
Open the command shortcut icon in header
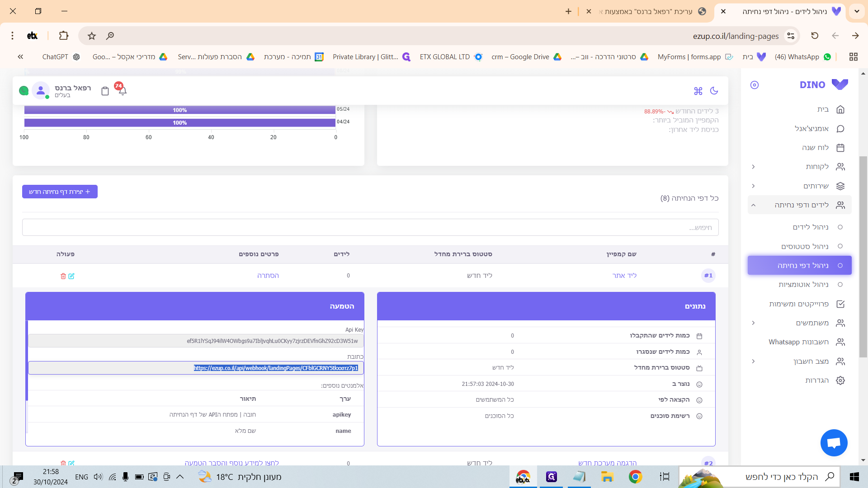(x=698, y=91)
